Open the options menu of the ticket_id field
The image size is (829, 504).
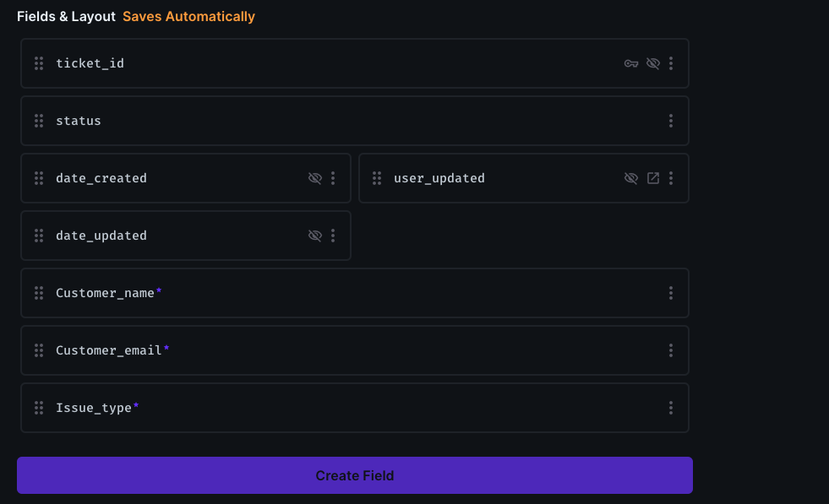tap(671, 63)
